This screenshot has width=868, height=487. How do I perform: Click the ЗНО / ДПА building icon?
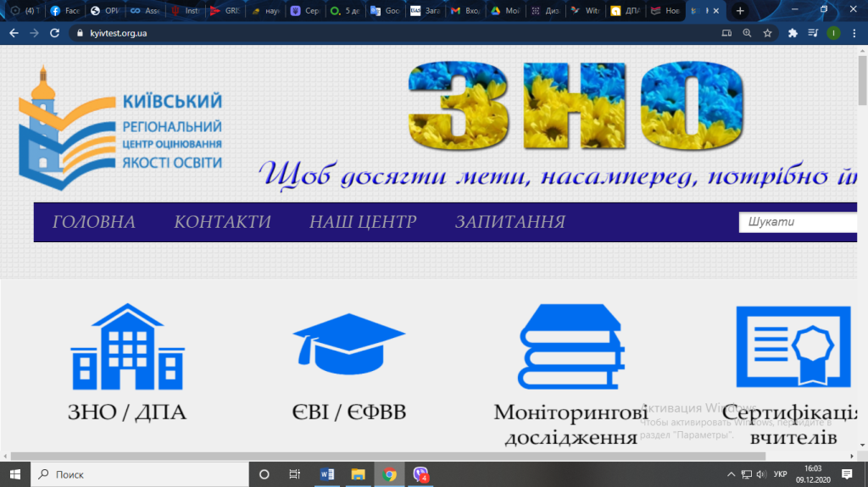coord(125,348)
